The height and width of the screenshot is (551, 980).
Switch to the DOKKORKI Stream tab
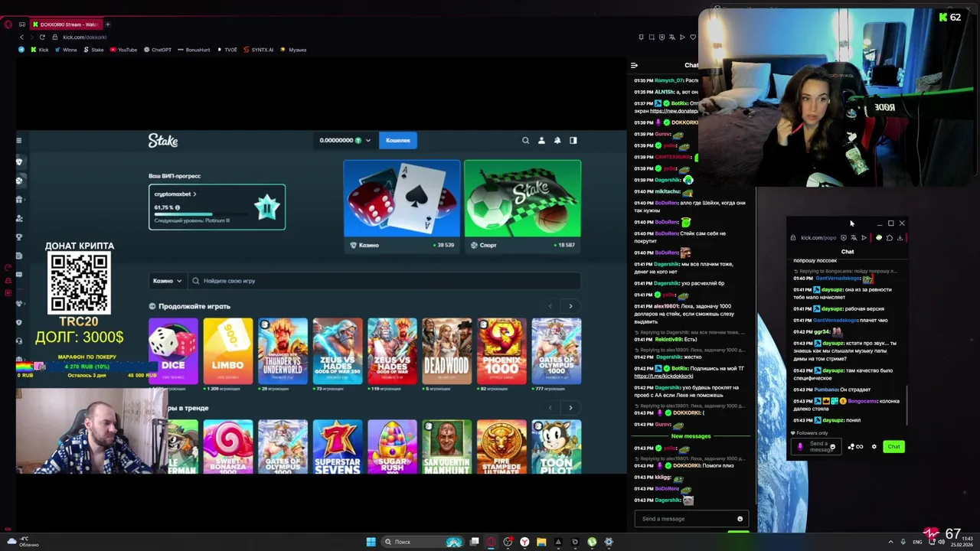click(x=65, y=24)
